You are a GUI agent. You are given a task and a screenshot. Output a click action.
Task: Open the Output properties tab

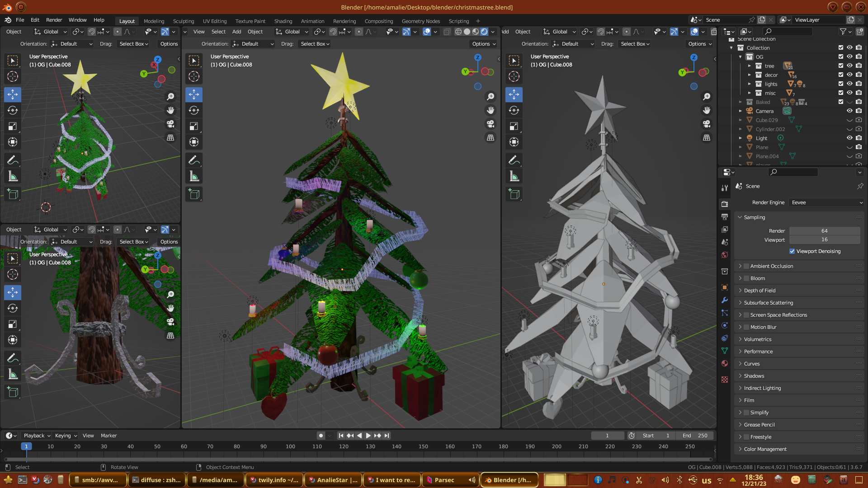point(725,217)
